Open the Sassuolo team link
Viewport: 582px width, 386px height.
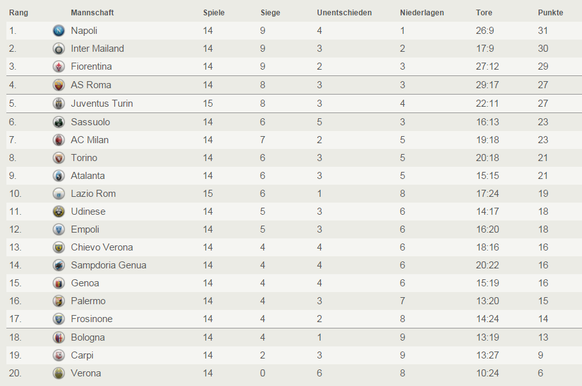(90, 122)
